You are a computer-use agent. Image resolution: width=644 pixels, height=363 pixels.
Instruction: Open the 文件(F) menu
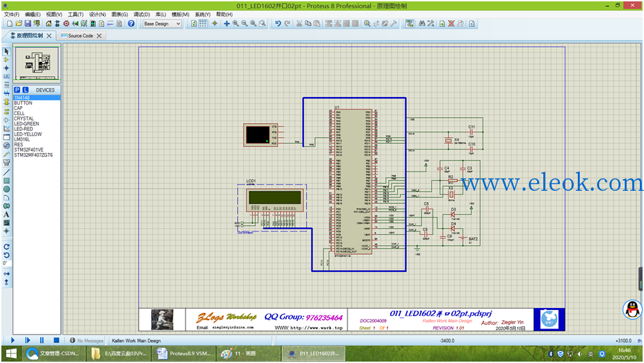[12, 14]
